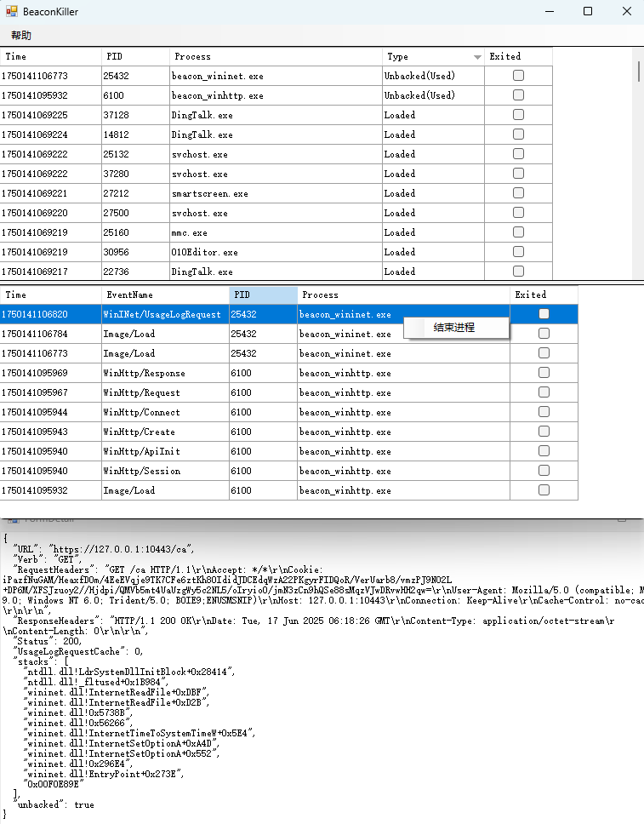Open the 帮助 menu
The height and width of the screenshot is (824, 644).
tap(21, 35)
